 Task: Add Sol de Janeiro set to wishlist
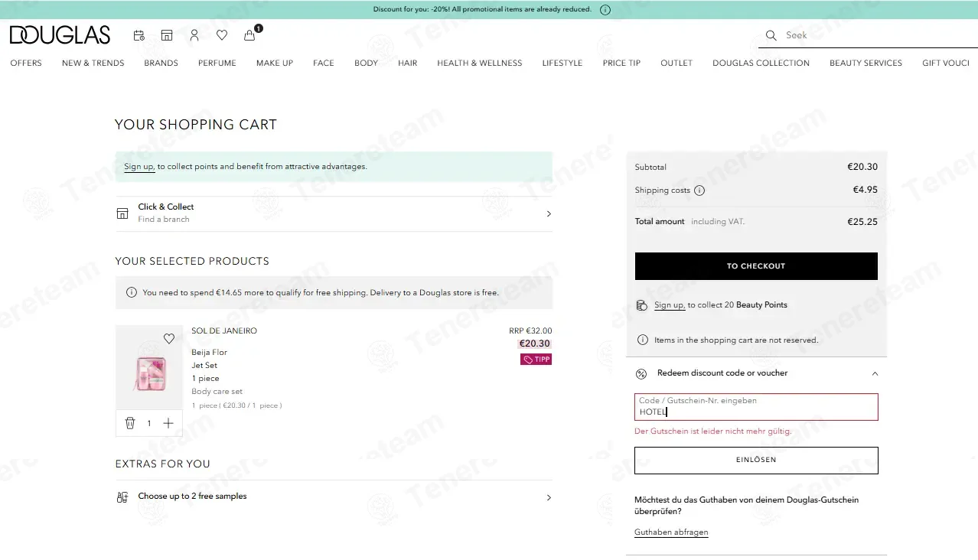coord(169,339)
